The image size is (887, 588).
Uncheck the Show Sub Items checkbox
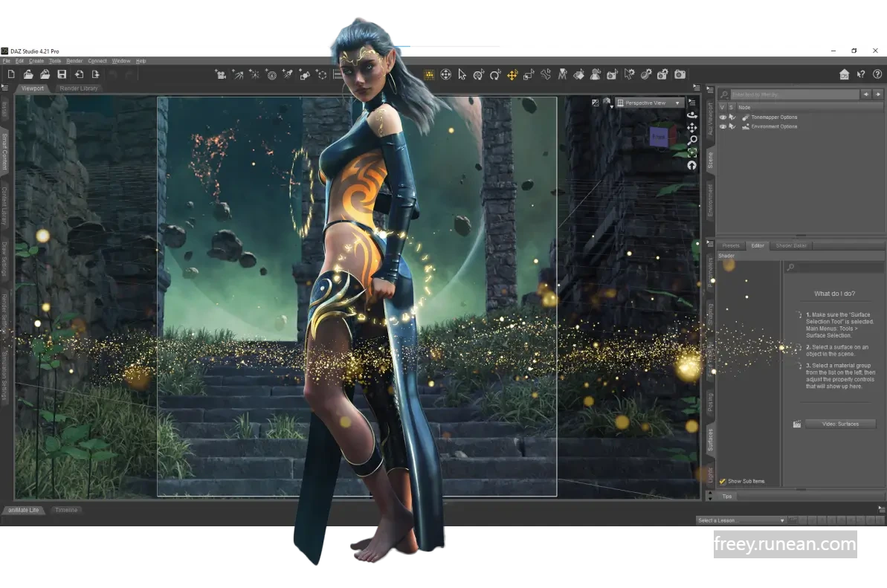pyautogui.click(x=722, y=481)
